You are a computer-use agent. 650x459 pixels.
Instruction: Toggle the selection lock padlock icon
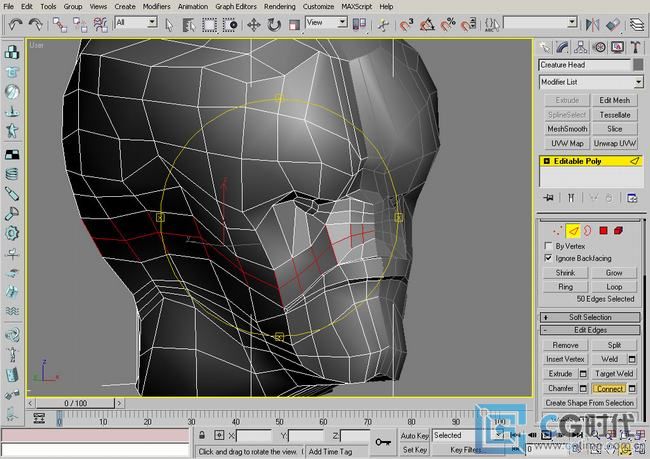[x=202, y=435]
